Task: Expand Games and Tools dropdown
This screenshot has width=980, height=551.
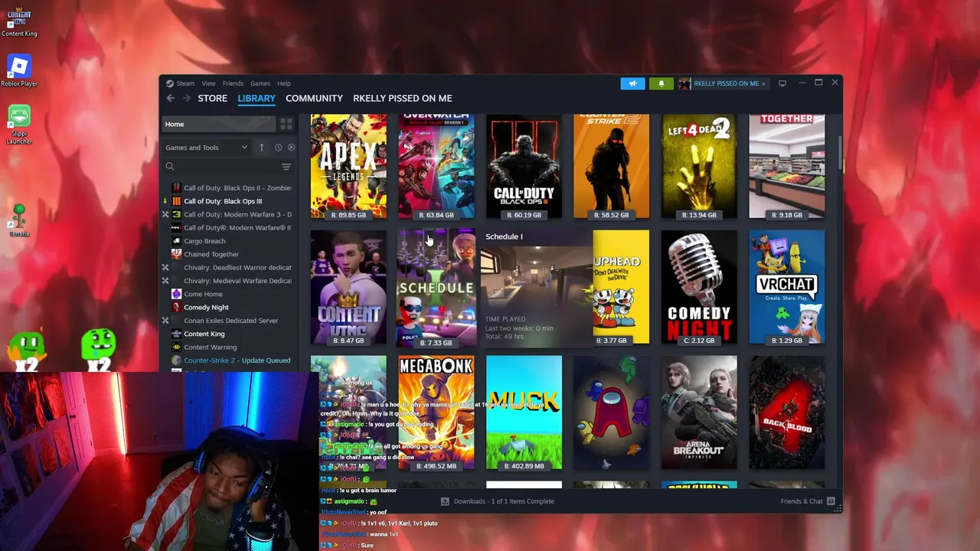Action: 207,148
